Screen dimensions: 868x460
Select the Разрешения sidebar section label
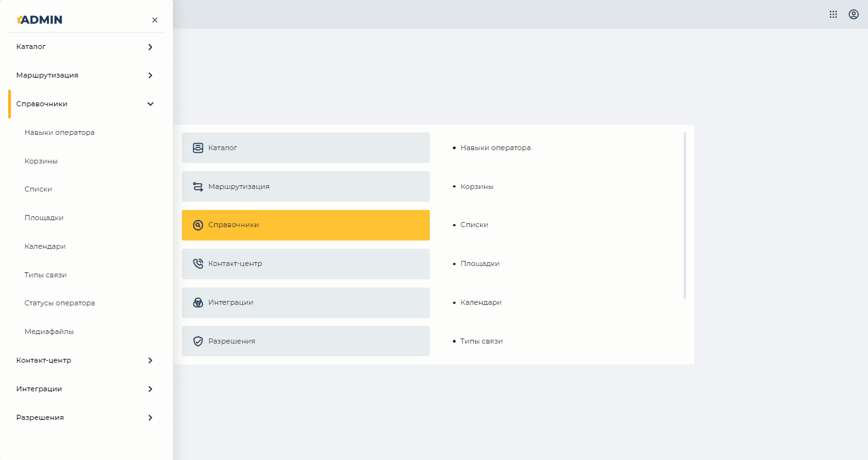click(x=40, y=417)
